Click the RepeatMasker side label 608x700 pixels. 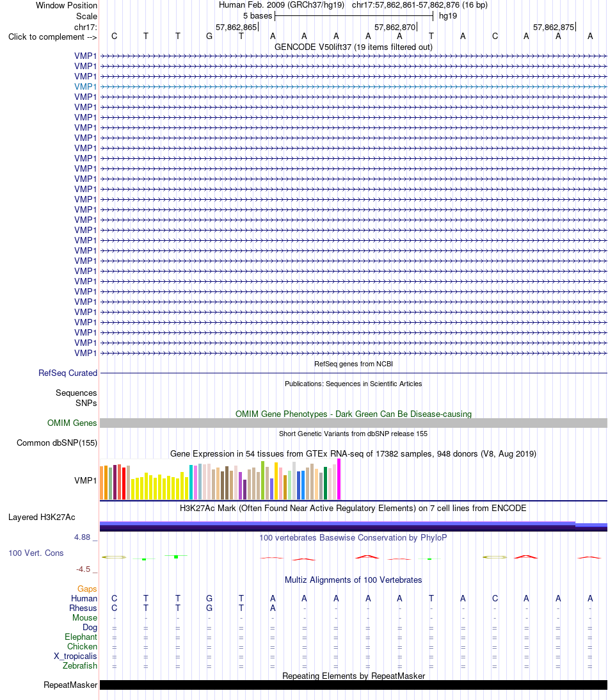70,685
